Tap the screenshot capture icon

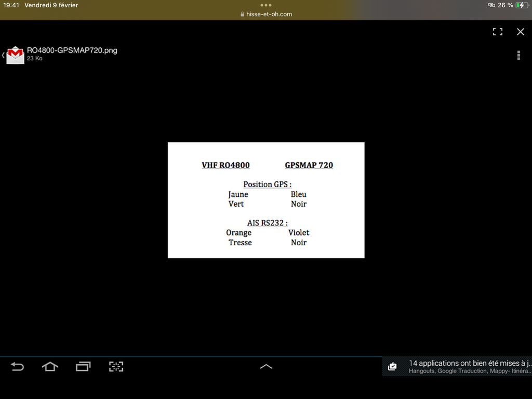(x=116, y=366)
